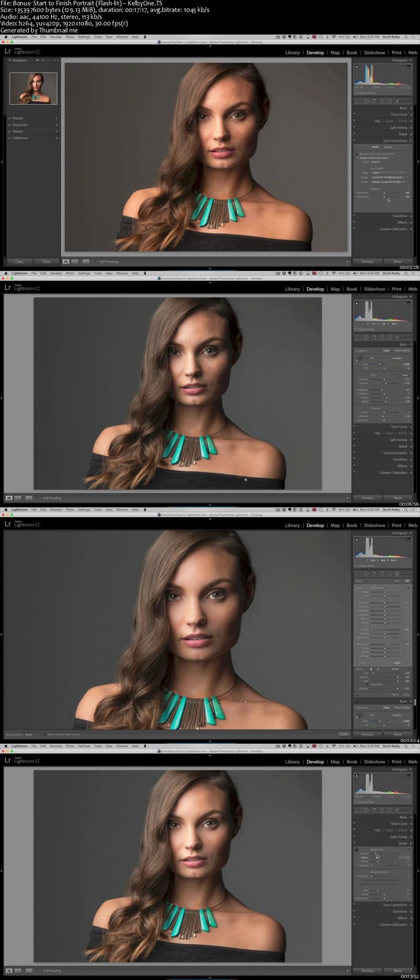Click Loupe view icon in fourth frame toolbar

pos(9,971)
